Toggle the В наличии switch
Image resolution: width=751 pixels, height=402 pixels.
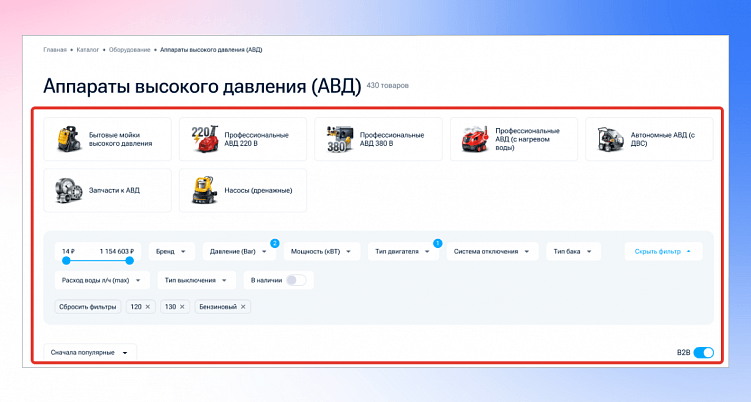tap(296, 280)
